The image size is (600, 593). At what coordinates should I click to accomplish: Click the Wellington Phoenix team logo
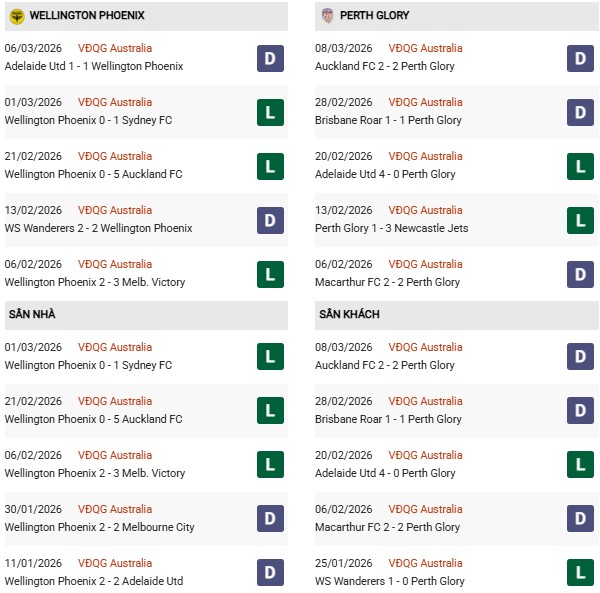[x=17, y=16]
